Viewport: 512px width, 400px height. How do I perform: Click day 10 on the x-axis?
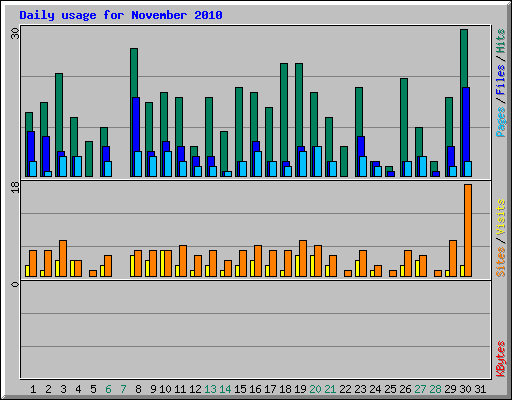click(165, 389)
